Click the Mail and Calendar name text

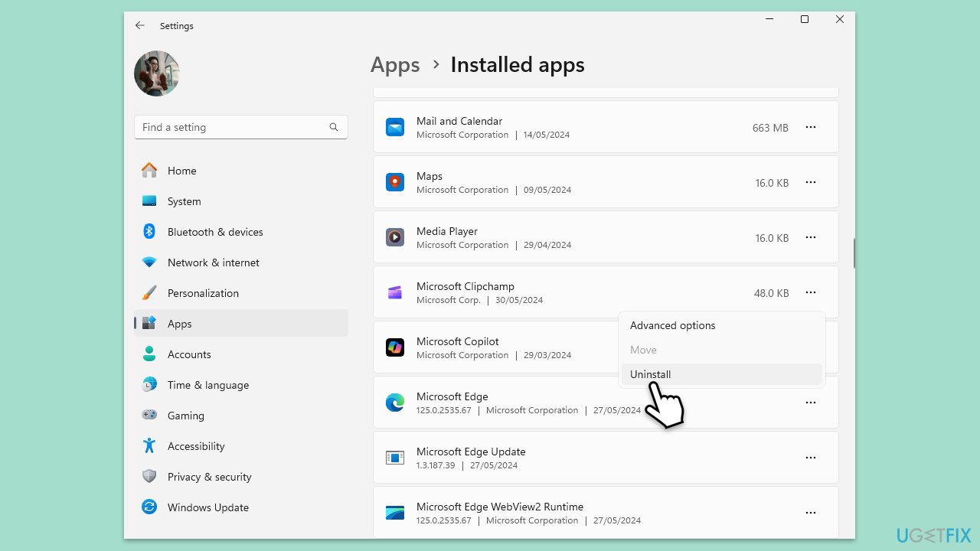coord(459,121)
